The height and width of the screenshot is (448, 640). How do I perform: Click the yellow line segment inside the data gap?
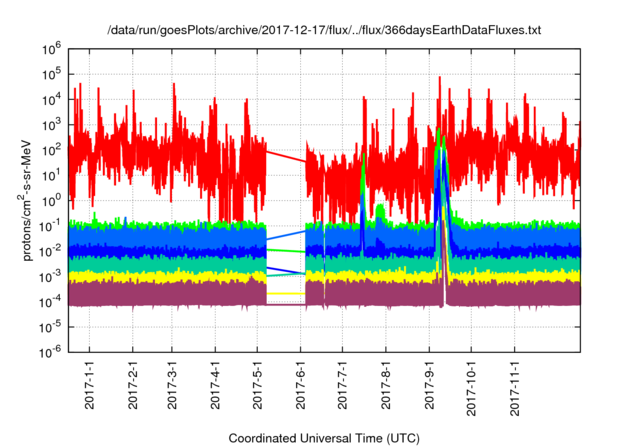(x=286, y=293)
